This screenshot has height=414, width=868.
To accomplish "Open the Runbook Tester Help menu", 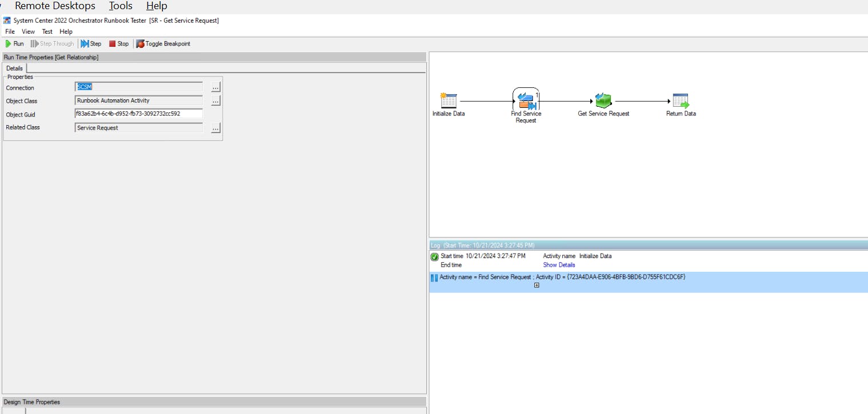I will (x=66, y=32).
